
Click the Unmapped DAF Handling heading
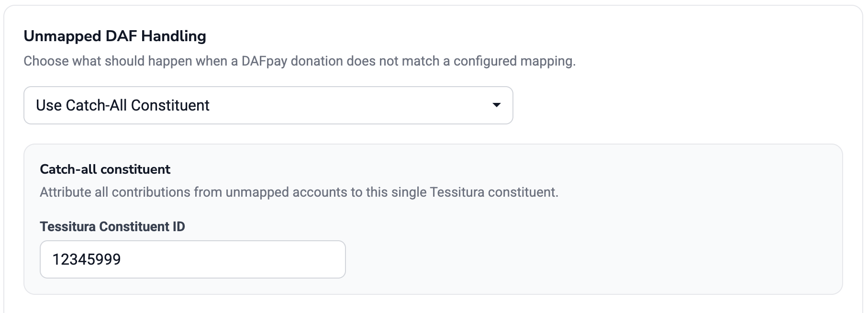115,36
